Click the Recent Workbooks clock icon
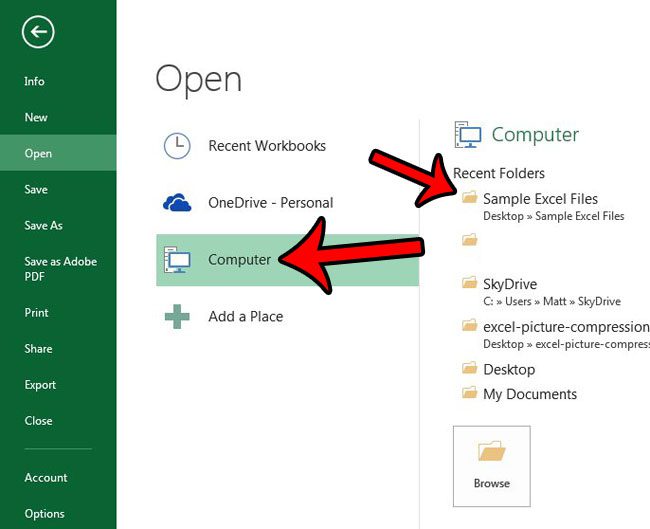Image resolution: width=650 pixels, height=529 pixels. tap(177, 146)
